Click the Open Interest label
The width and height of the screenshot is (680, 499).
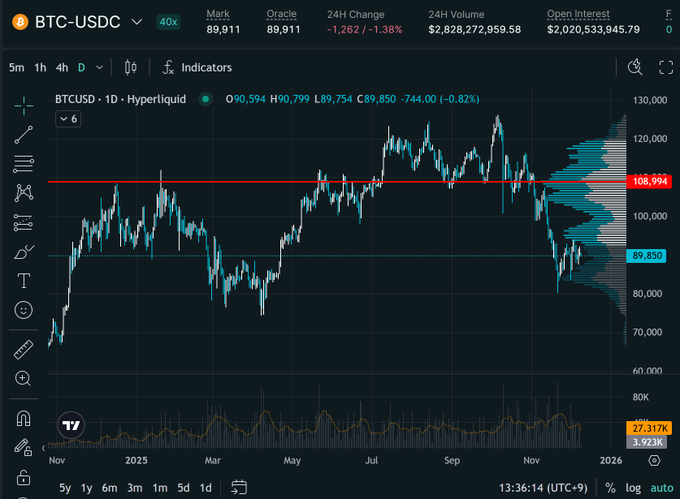tap(578, 14)
